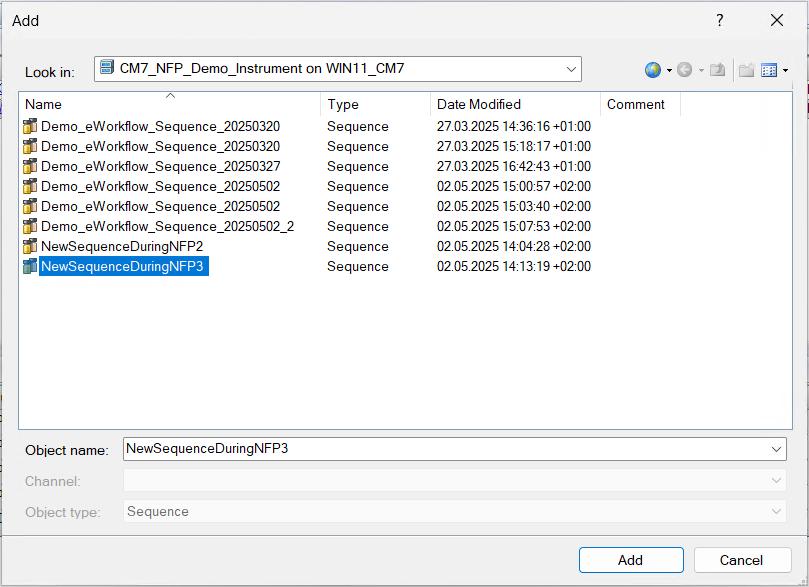Sort by the Date Modified column header
Viewport: 809px width, 587px height.
tap(515, 104)
